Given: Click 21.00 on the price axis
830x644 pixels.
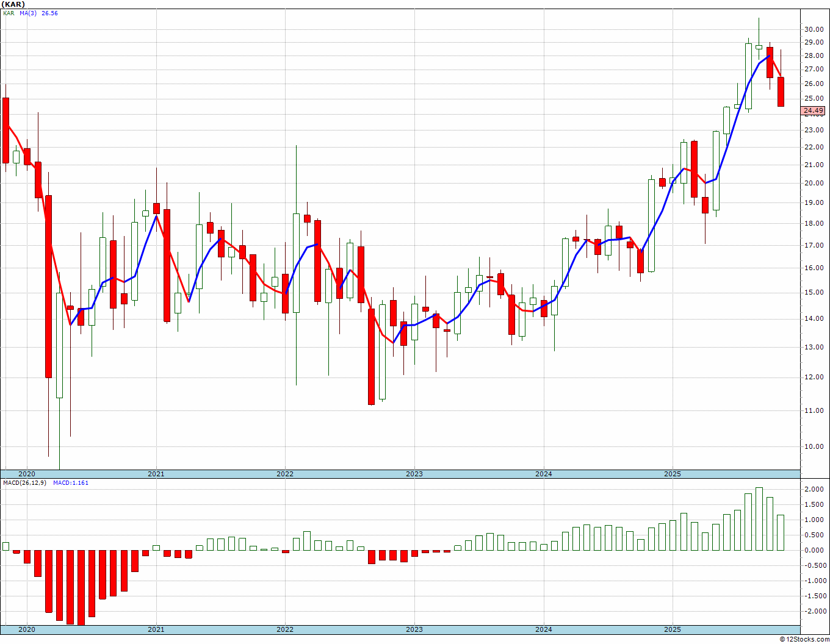Looking at the screenshot, I should click(x=813, y=165).
